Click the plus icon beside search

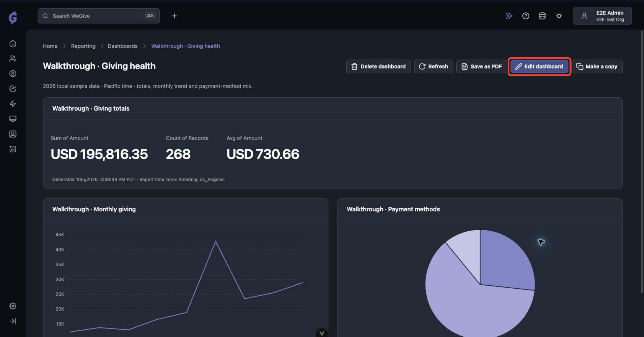pos(174,16)
